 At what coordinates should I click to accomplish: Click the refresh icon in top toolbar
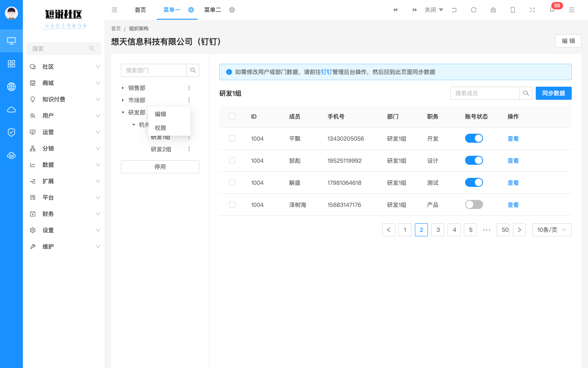click(474, 10)
